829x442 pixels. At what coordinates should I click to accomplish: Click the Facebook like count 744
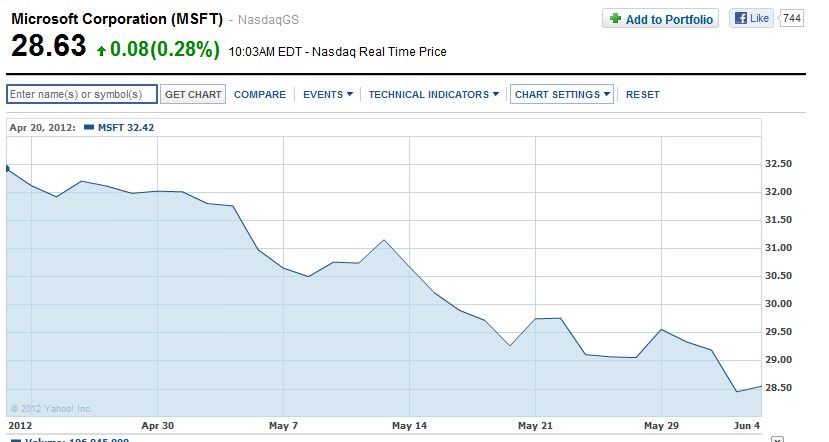[x=791, y=18]
